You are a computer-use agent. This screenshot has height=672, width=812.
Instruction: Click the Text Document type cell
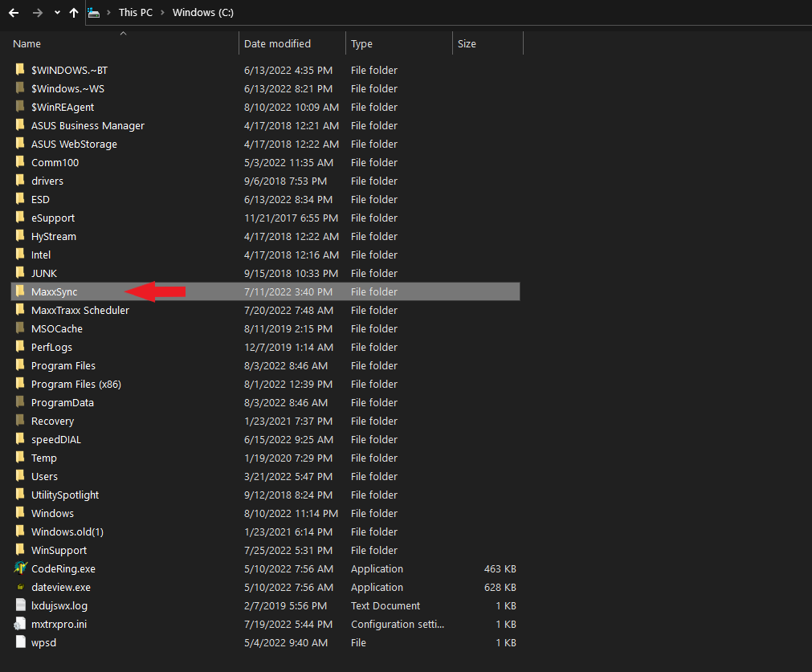pos(386,605)
